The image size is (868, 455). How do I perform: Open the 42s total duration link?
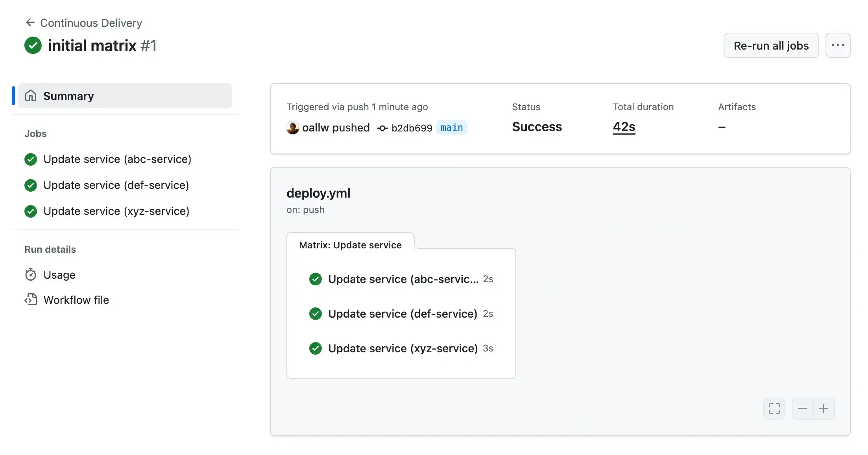(x=624, y=127)
